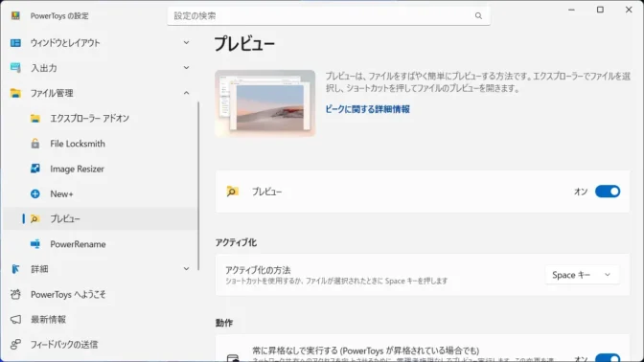Click the Image Resizer icon
The width and height of the screenshot is (644, 362).
35,169
